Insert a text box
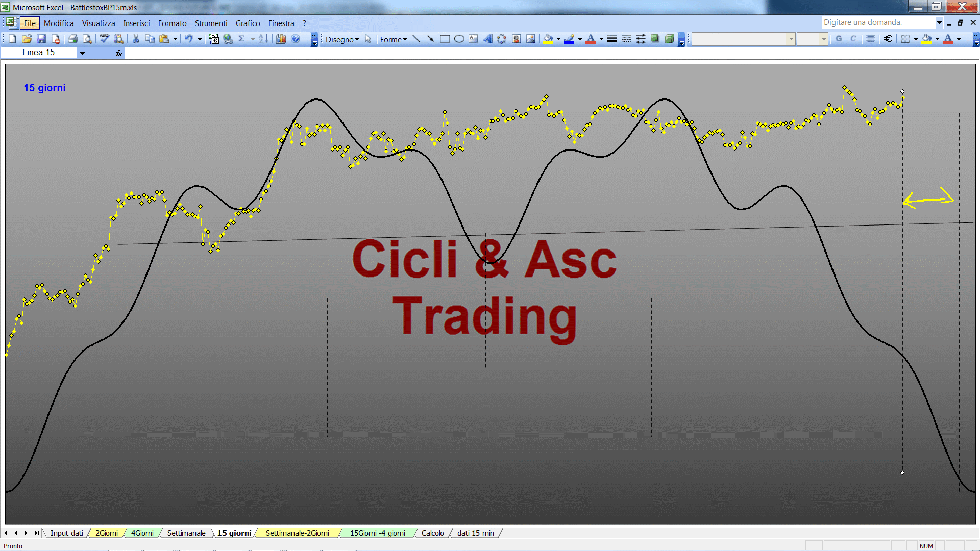Screen dimensions: 980x551 pos(474,39)
